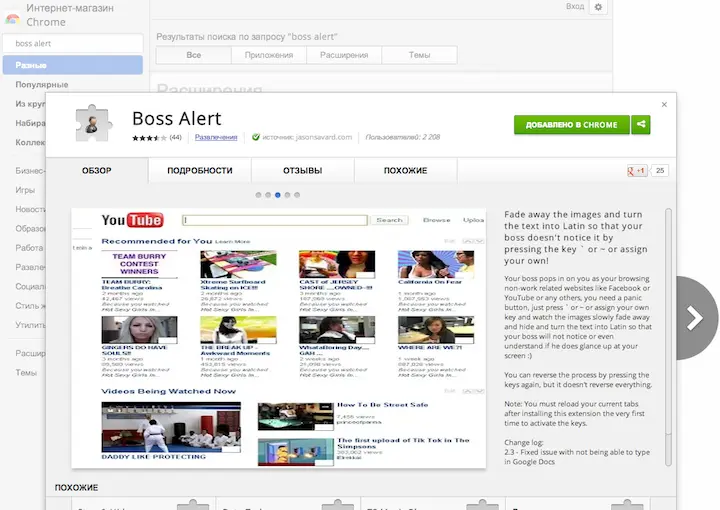Select the third (active) carousel dot
The width and height of the screenshot is (720, 510).
click(278, 195)
